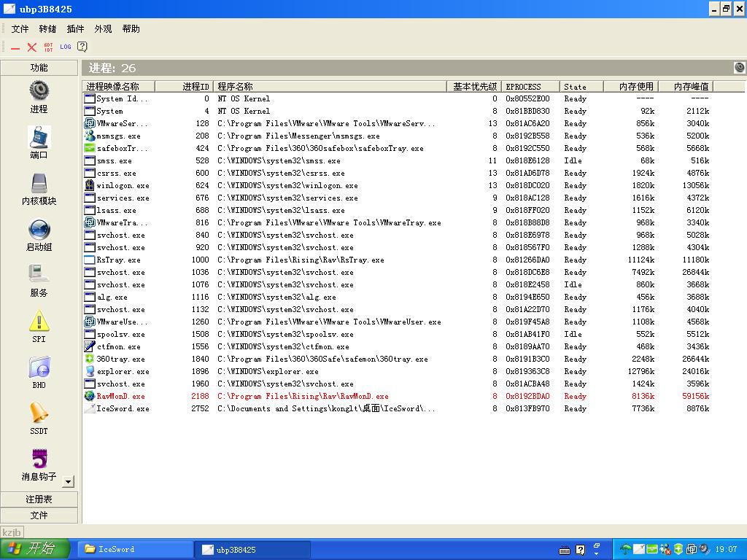Screen dimensions: 747x560
Task: Open the 内核模块 kernel module icon
Action: click(39, 183)
